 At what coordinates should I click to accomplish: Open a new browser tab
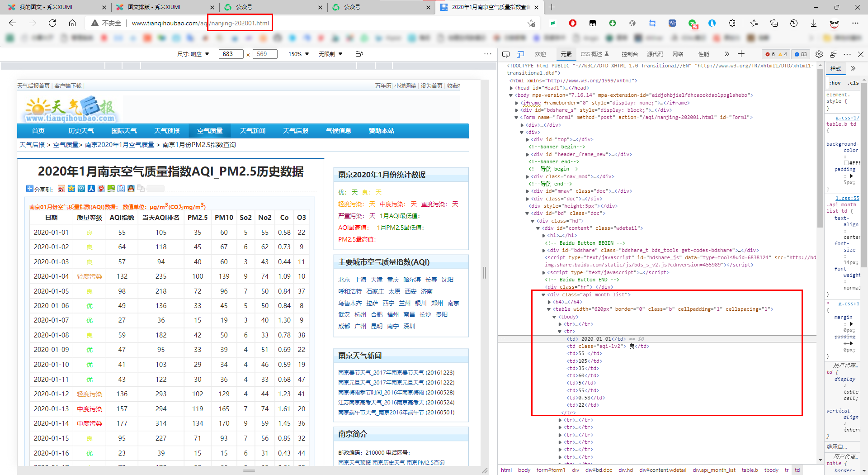[552, 7]
